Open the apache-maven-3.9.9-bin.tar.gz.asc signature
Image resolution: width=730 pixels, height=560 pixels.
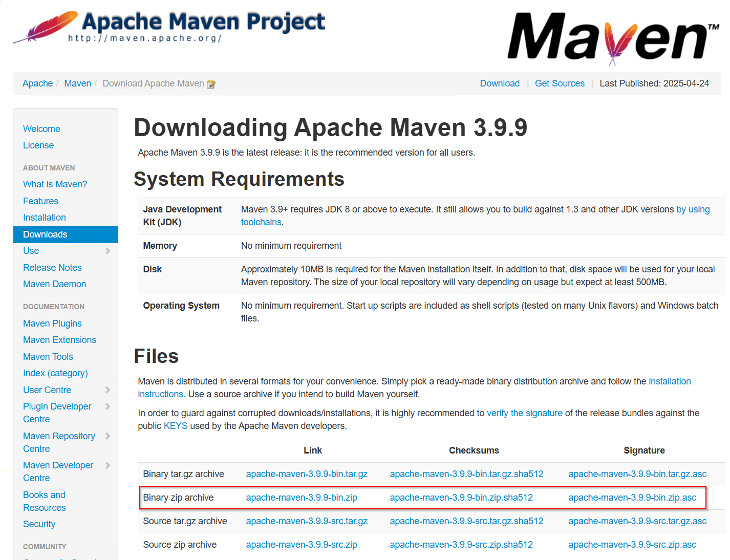pyautogui.click(x=637, y=474)
